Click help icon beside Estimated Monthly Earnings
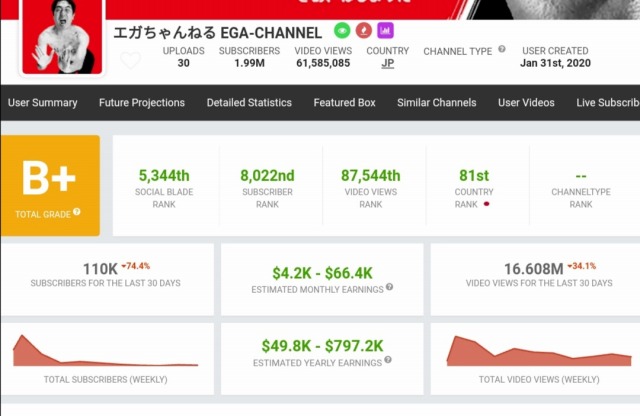The image size is (640, 416). coord(389,287)
